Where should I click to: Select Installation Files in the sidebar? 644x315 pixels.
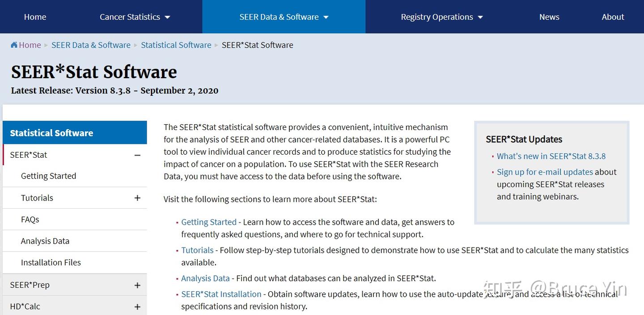coord(51,263)
